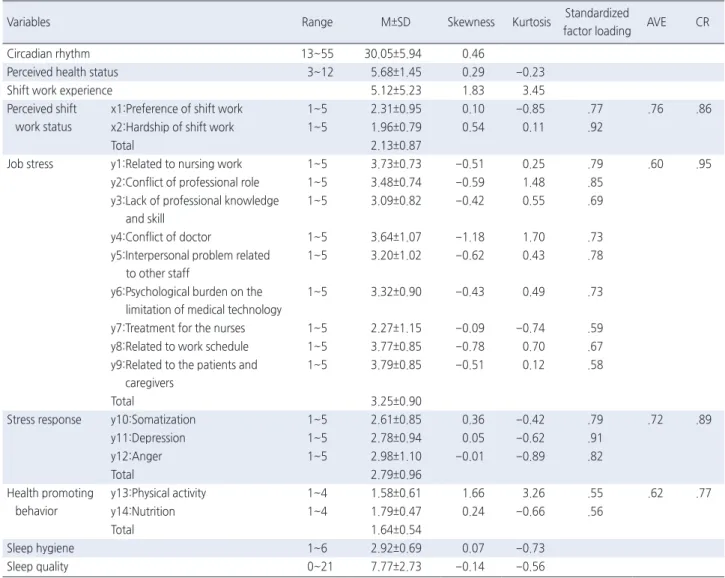
Task: Click the y13 kurtosis value '3.26'
Action: [534, 493]
